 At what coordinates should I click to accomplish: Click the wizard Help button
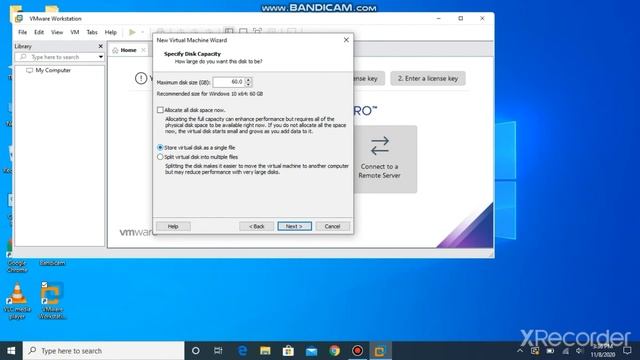pos(173,226)
